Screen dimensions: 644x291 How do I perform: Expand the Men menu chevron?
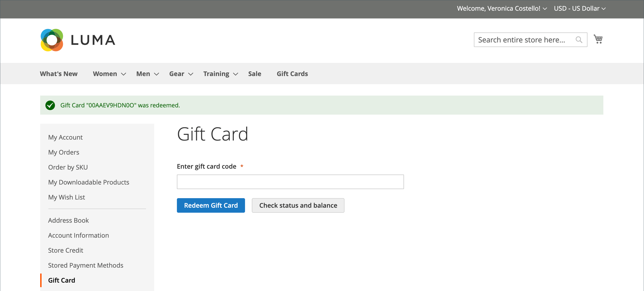pos(156,74)
